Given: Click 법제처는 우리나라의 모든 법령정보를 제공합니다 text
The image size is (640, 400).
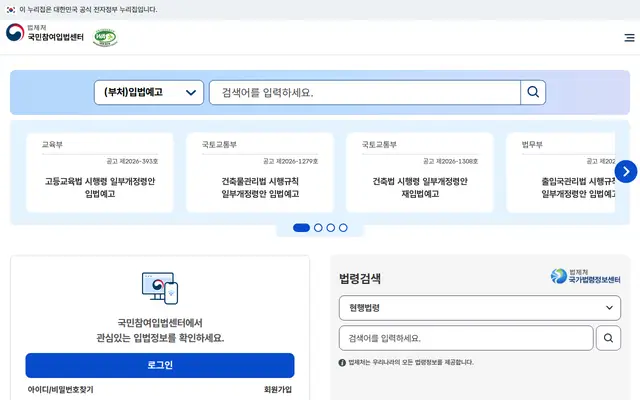Looking at the screenshot, I should tap(411, 362).
